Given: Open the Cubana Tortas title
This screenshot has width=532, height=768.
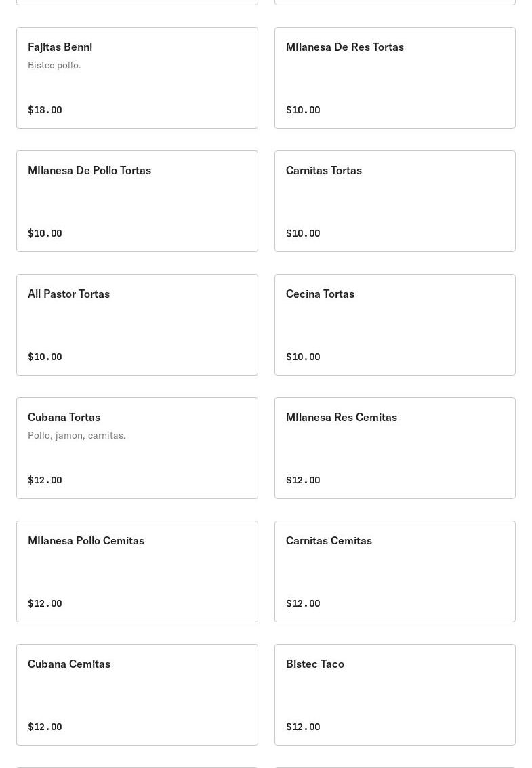Looking at the screenshot, I should 64,417.
